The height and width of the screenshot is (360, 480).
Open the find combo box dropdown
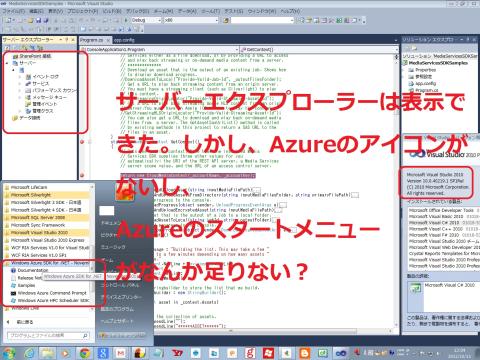click(292, 20)
